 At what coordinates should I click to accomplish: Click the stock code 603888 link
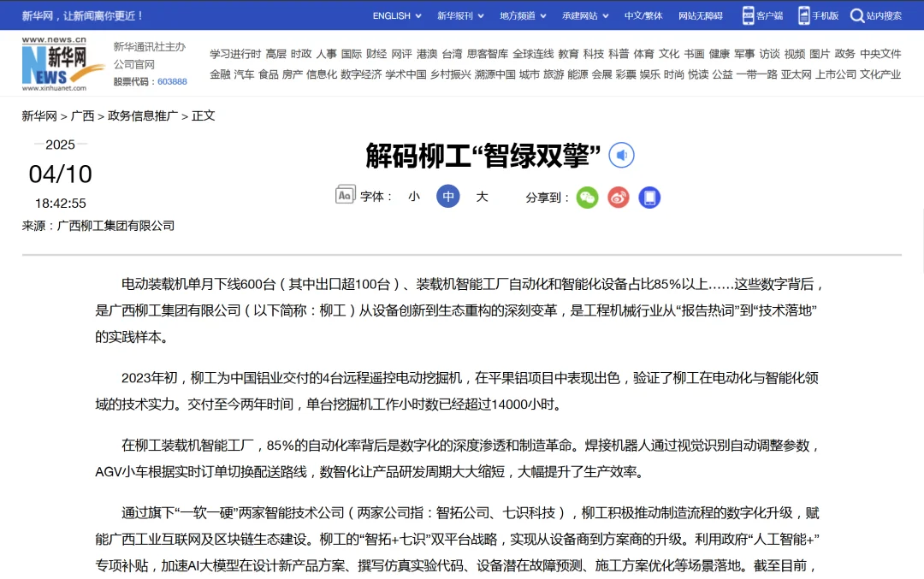coord(172,82)
